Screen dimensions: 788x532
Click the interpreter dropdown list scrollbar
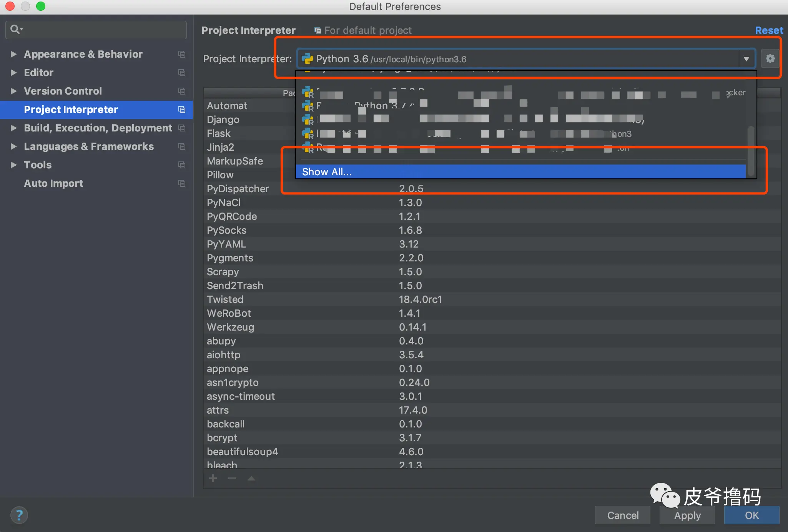751,150
